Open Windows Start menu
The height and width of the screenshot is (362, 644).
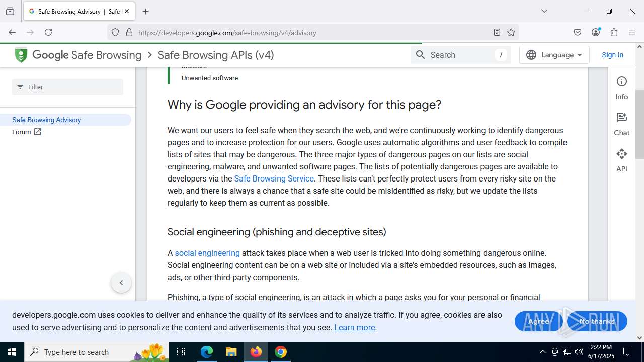coord(12,352)
